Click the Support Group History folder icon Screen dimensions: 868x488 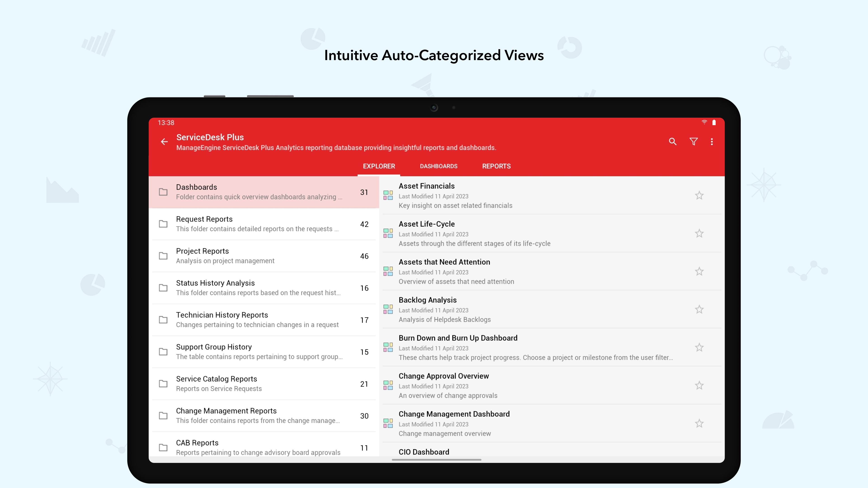(163, 352)
